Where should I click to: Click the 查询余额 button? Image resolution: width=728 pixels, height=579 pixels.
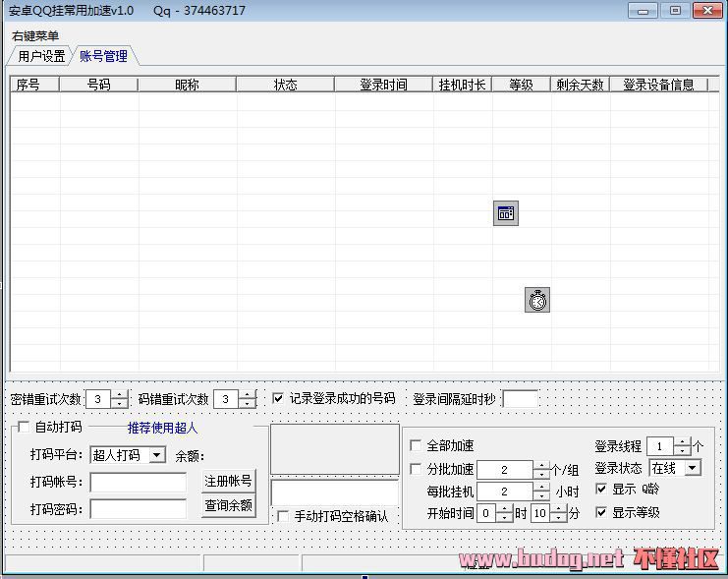[229, 505]
